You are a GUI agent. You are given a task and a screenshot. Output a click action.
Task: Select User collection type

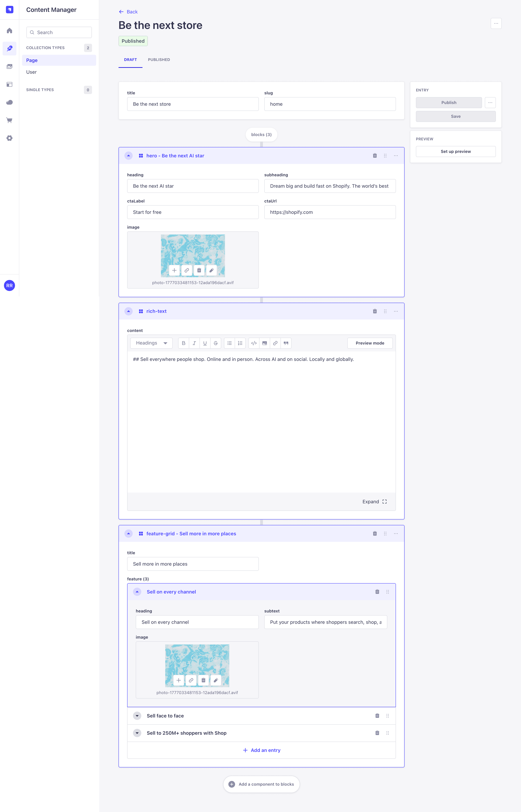59,72
